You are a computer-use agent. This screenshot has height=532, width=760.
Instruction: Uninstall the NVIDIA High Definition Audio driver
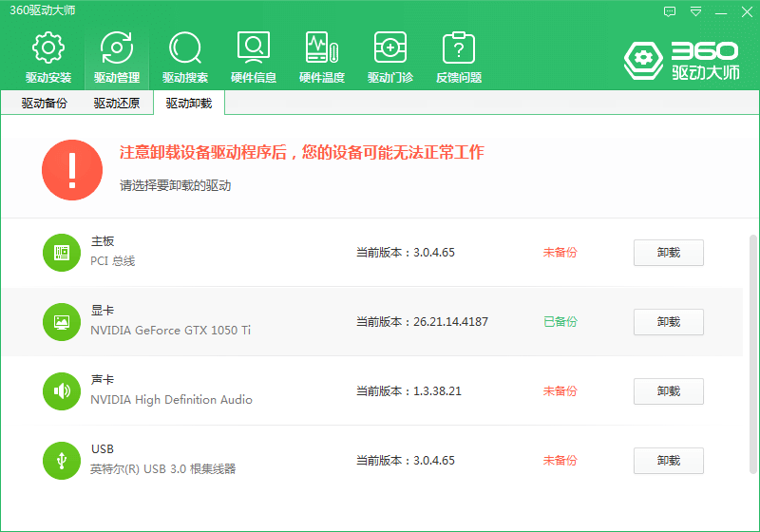(668, 391)
